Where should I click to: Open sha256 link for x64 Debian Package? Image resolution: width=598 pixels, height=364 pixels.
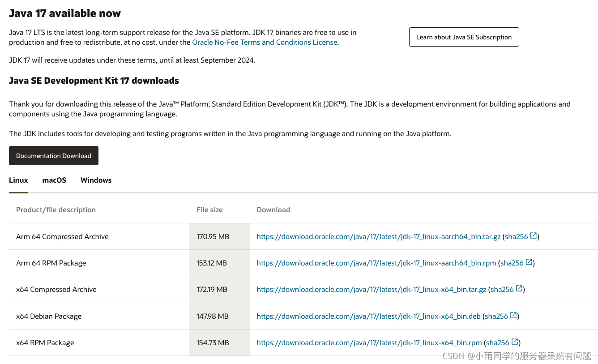(x=496, y=316)
